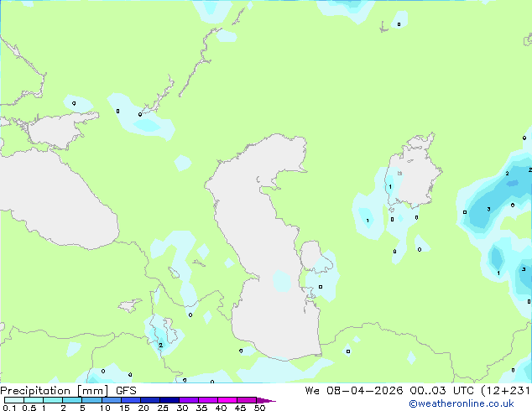Click the '(12+231' forecast offset text

[505, 391]
